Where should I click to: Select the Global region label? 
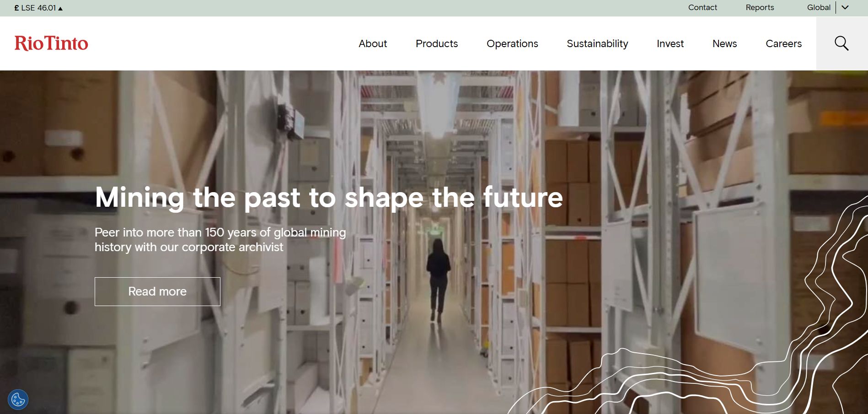point(819,7)
